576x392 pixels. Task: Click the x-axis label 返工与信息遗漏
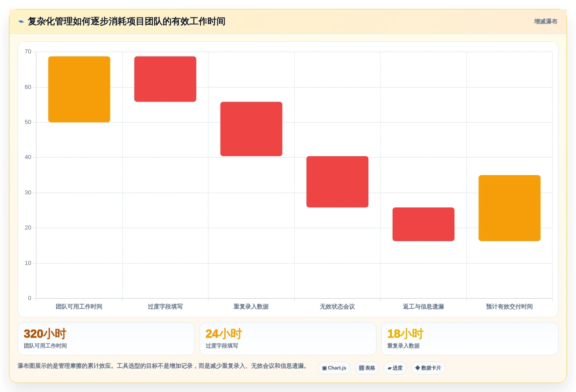423,307
